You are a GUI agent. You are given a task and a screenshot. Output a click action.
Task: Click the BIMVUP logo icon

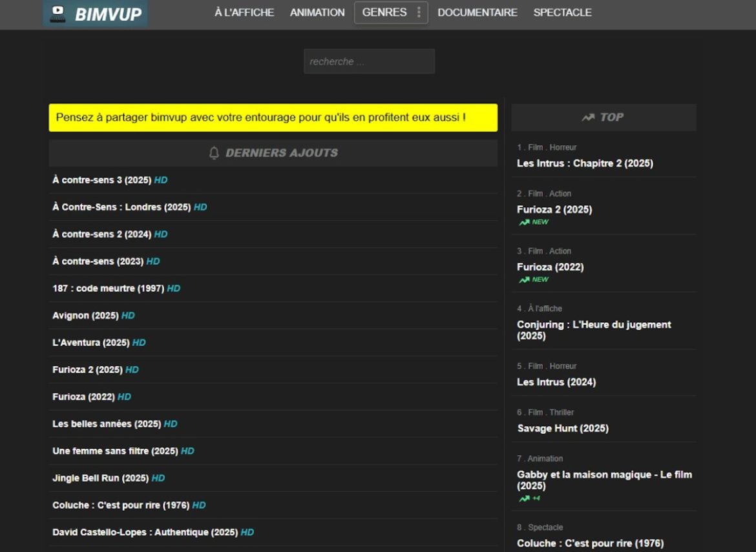point(58,14)
